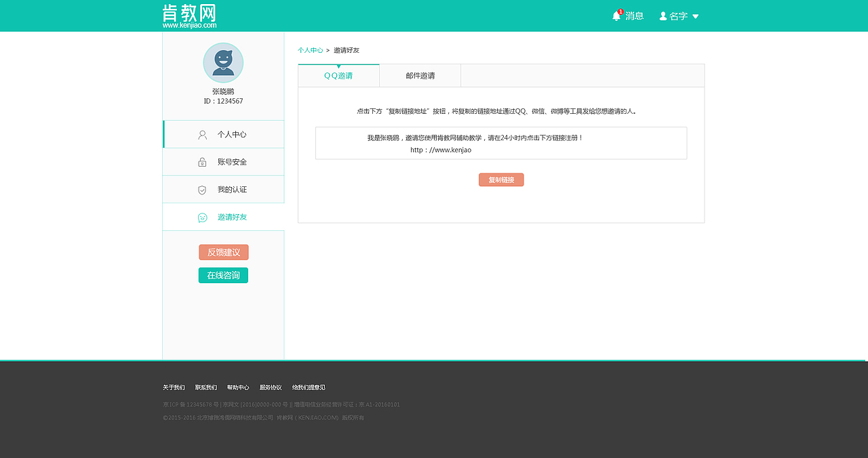Screen dimensions: 868x458
Task: Expand the 名字 account dropdown arrow
Action: tap(695, 16)
